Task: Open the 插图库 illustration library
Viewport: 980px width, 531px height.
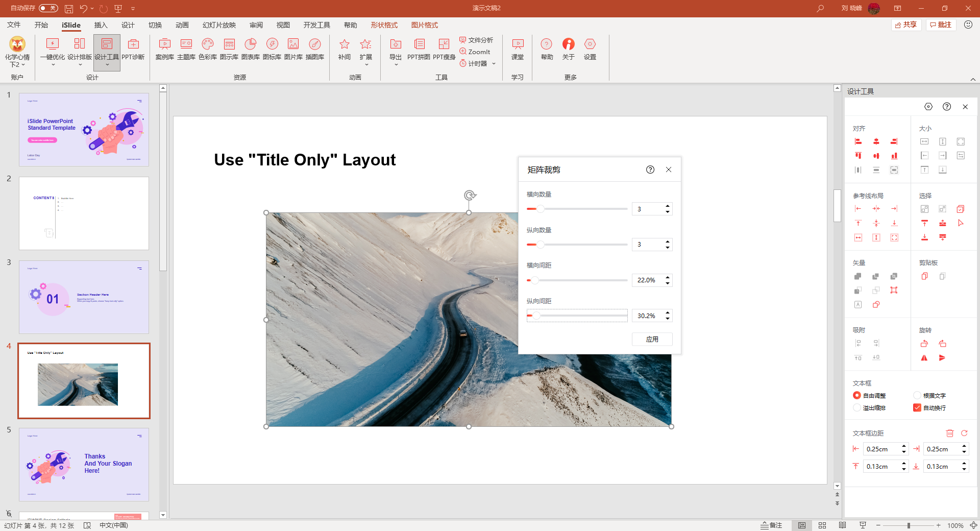Action: (314, 49)
